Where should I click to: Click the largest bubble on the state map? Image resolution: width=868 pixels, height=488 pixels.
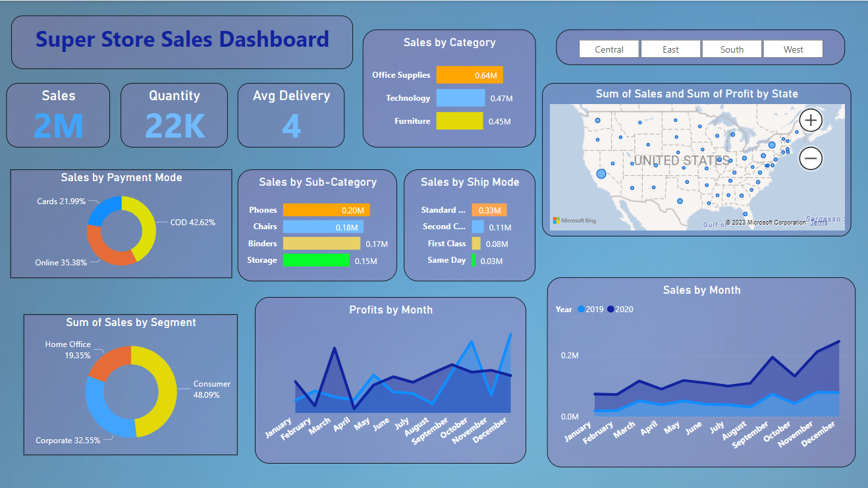click(600, 175)
